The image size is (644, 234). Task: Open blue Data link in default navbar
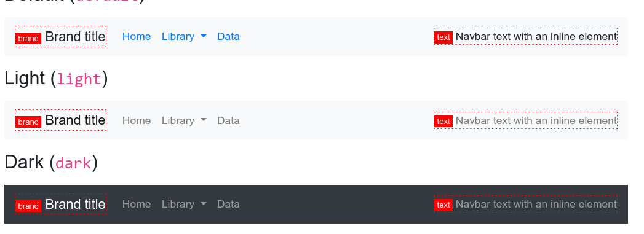tap(228, 36)
